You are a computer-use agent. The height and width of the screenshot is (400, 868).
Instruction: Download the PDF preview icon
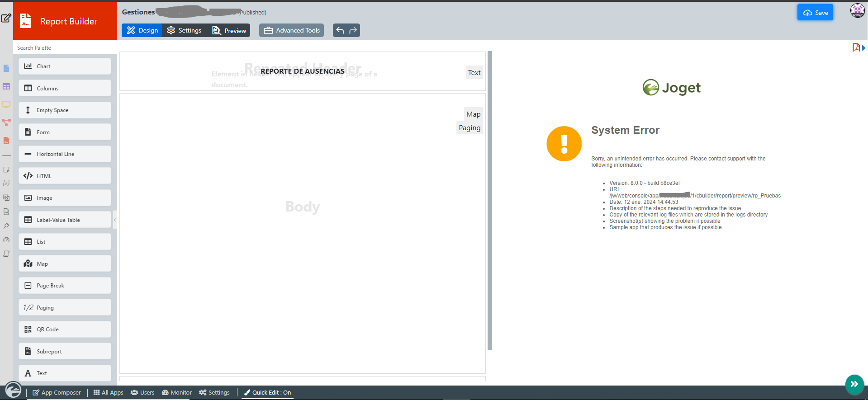856,47
